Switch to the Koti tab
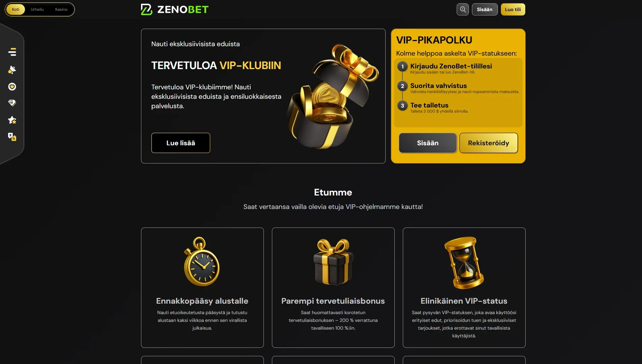 point(16,9)
